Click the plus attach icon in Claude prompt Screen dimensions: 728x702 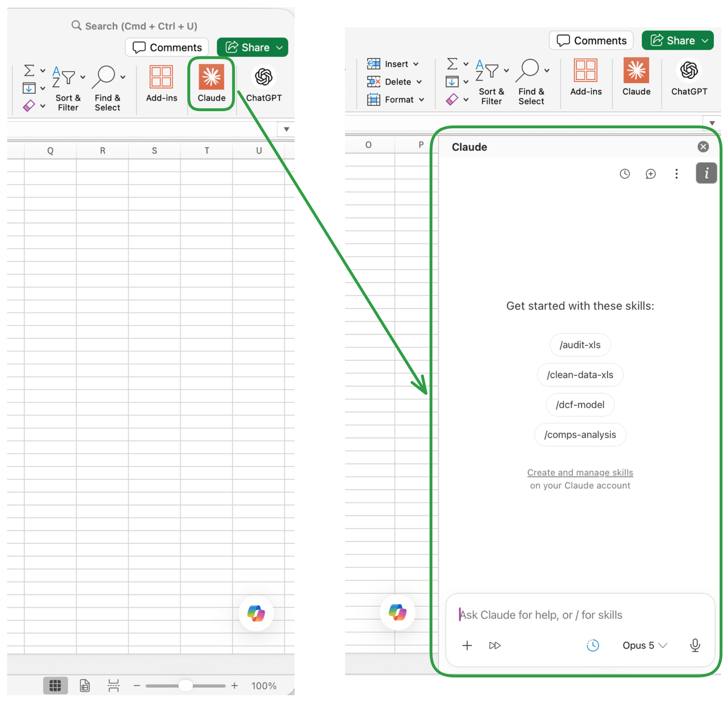[x=467, y=645]
